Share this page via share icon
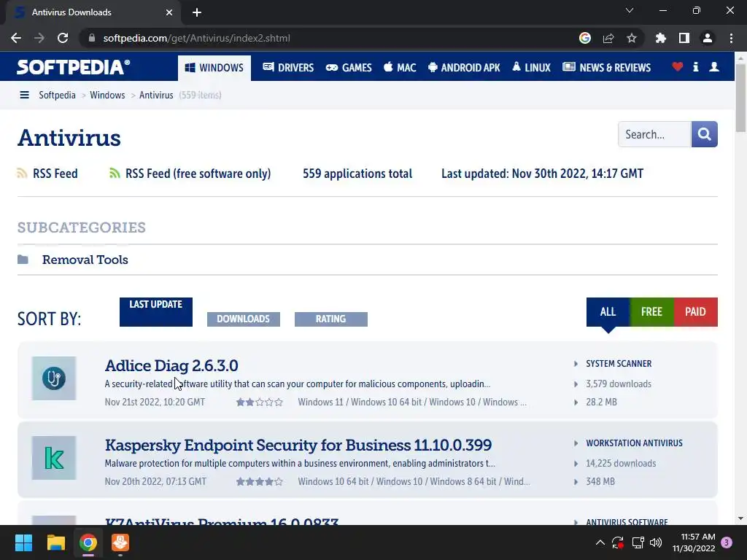This screenshot has height=560, width=747. click(x=608, y=38)
